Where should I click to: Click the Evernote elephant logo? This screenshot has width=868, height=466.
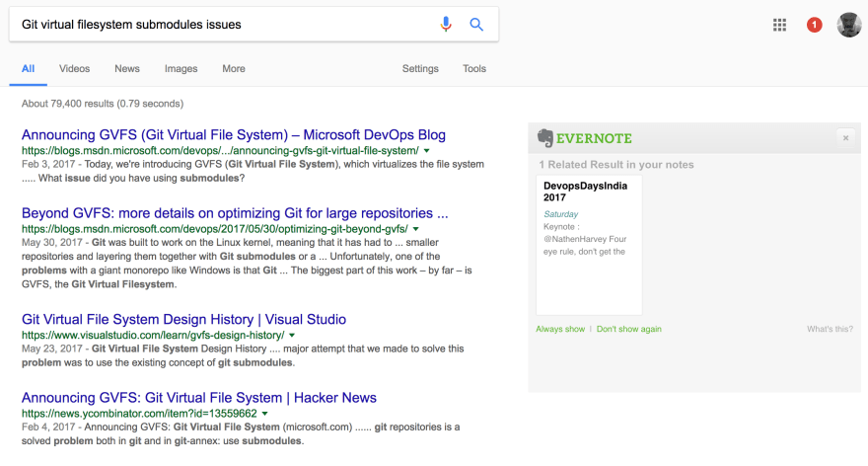tap(545, 138)
